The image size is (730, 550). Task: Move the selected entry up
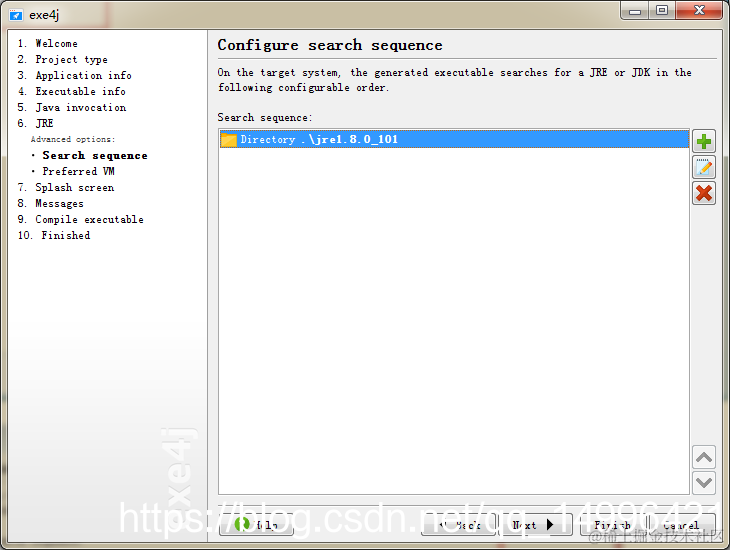pos(703,457)
